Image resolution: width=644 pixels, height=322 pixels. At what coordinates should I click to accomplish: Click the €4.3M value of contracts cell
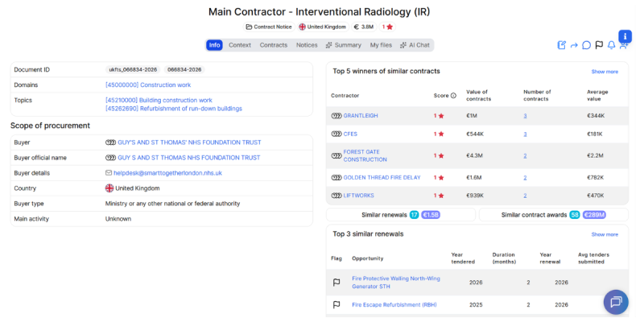[473, 155]
